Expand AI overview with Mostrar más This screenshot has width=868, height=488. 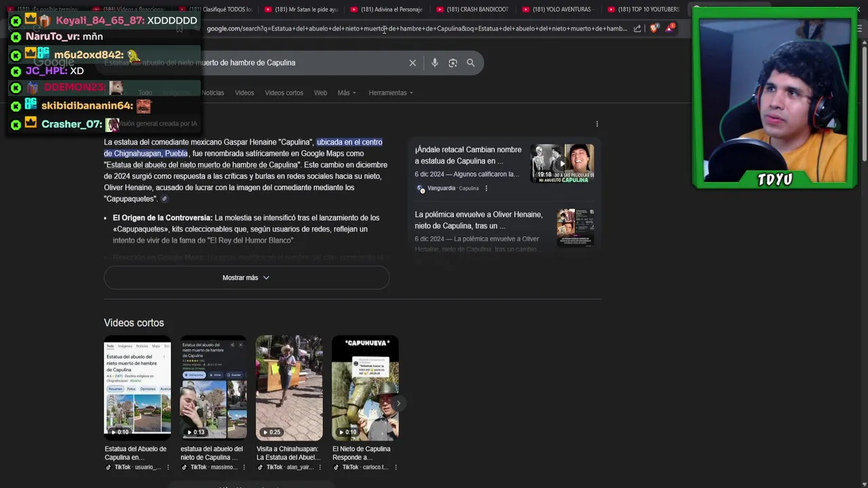point(246,278)
